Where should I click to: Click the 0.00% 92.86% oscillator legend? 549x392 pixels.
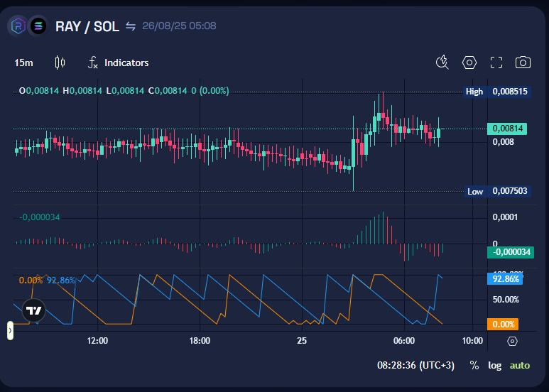[x=47, y=281]
